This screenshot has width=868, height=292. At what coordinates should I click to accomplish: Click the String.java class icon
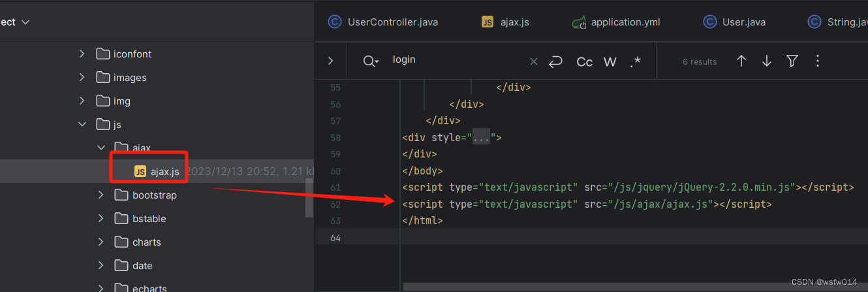pos(814,22)
